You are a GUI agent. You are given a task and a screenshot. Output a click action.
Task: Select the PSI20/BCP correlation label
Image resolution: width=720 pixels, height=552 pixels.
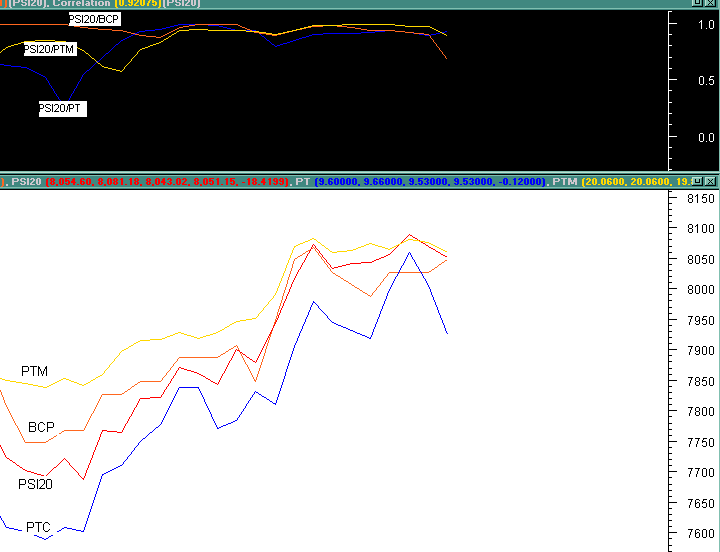point(94,19)
